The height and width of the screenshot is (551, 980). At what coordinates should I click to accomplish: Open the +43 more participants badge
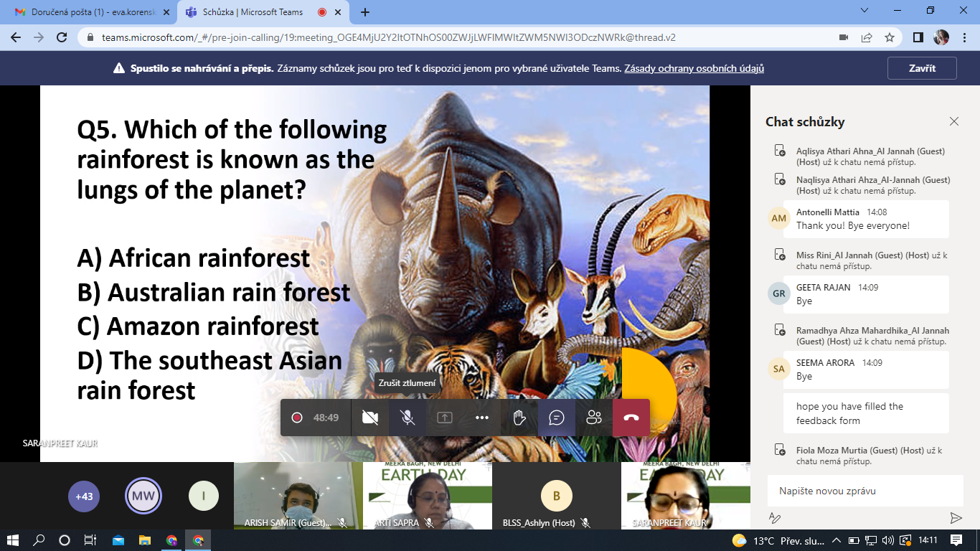click(84, 496)
